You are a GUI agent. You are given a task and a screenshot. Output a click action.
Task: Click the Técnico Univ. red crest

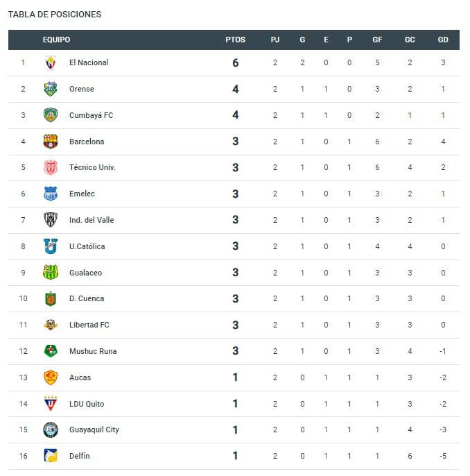click(51, 168)
